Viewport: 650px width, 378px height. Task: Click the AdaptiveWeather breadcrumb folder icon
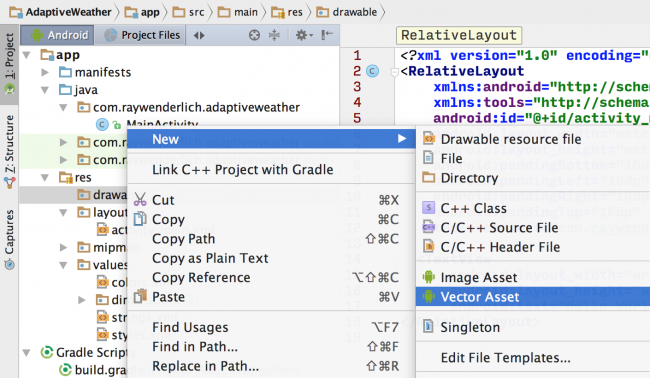click(x=16, y=12)
